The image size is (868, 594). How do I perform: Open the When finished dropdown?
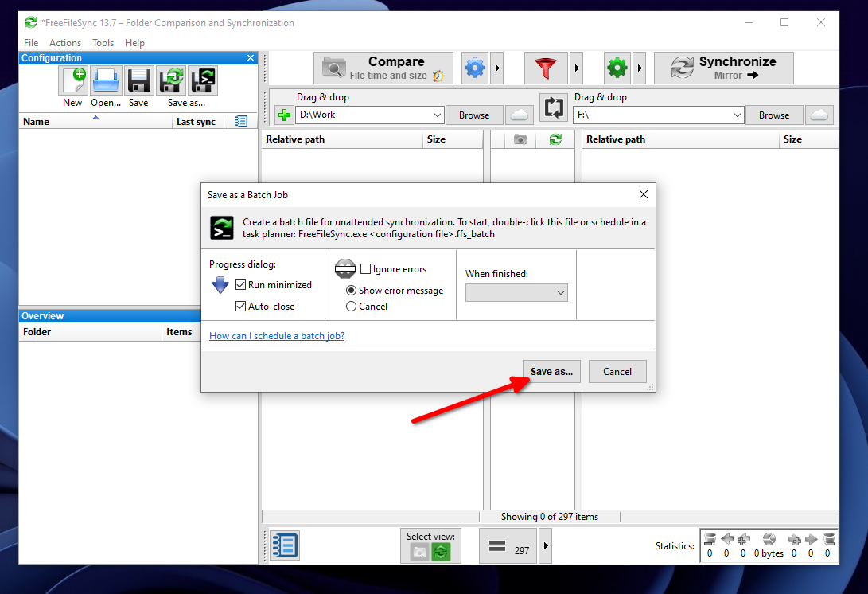(516, 292)
